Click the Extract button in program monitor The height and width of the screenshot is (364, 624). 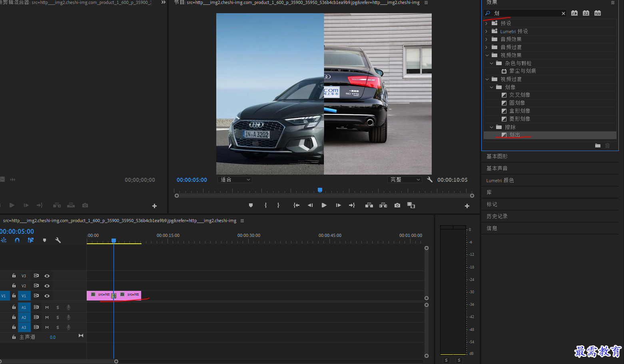point(383,205)
